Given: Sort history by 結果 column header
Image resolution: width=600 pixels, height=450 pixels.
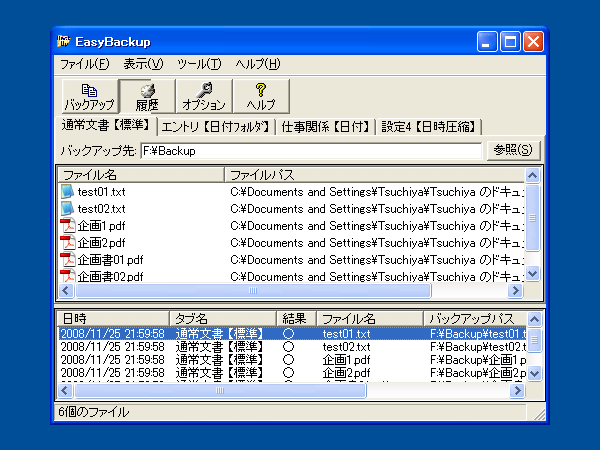Looking at the screenshot, I should 296,318.
